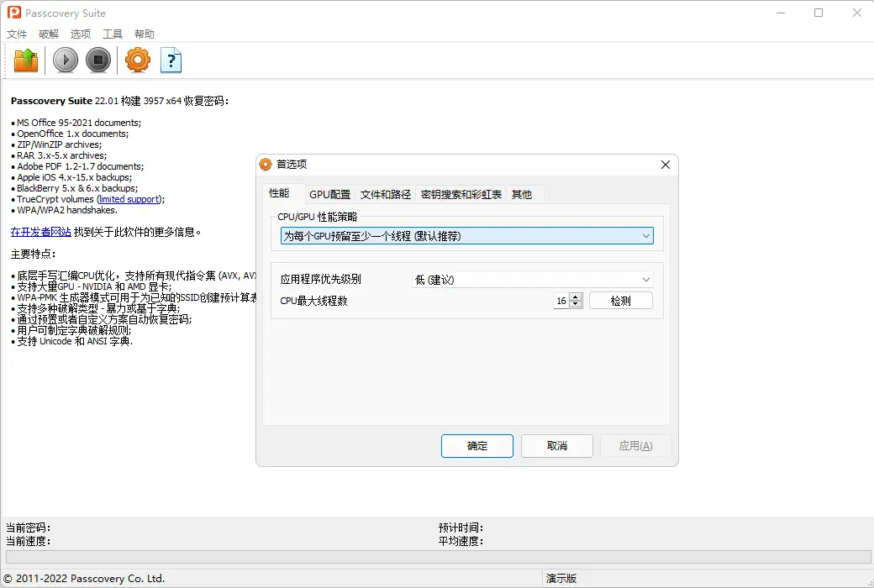The image size is (874, 588).
Task: Click the progress bar at the bottom
Action: point(438,557)
